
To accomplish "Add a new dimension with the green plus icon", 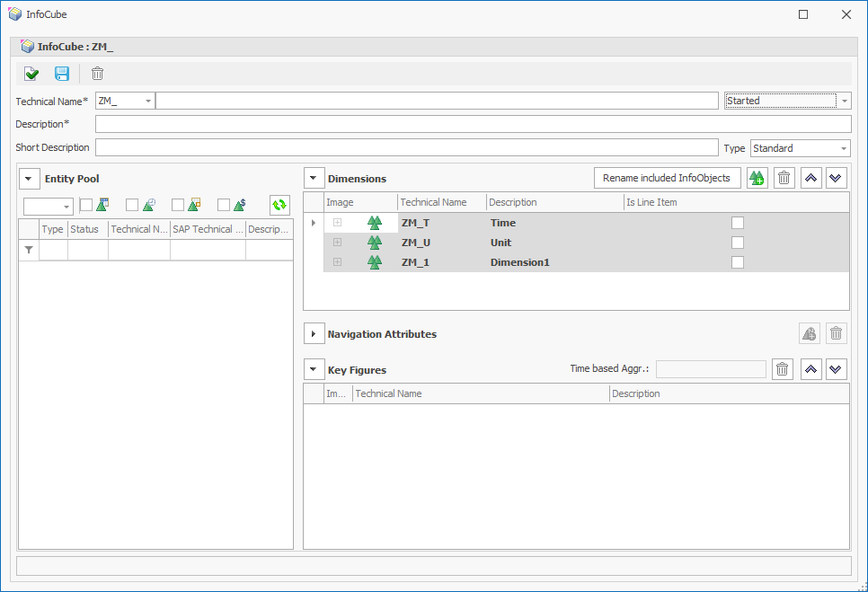I will tap(757, 178).
